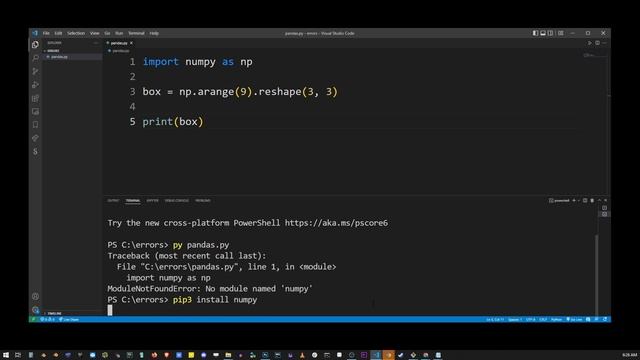
Task: Open the Run menu
Action: point(119,33)
